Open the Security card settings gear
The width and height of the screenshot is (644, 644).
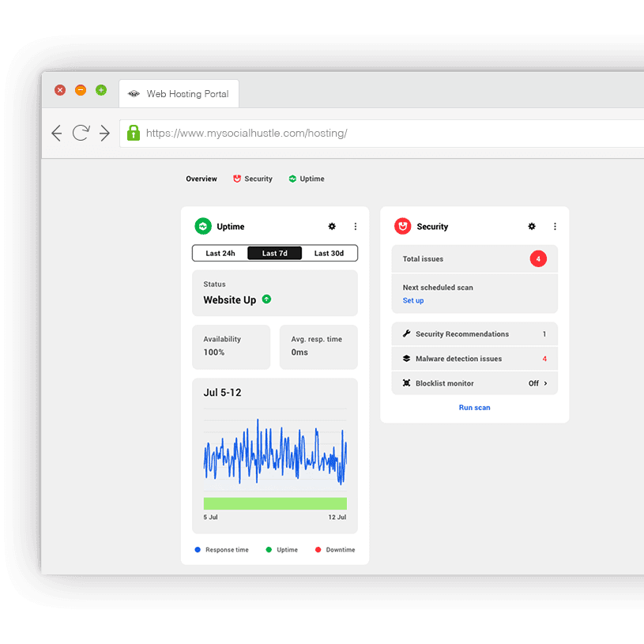tap(532, 226)
